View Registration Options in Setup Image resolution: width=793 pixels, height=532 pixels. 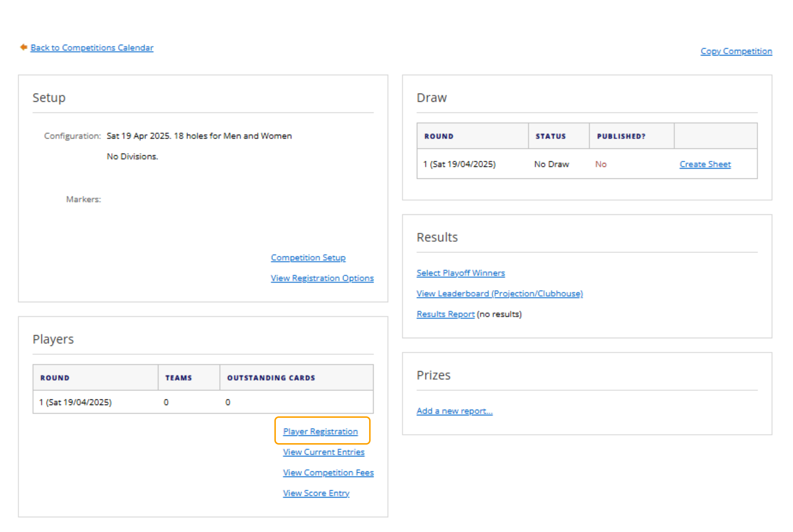(322, 278)
